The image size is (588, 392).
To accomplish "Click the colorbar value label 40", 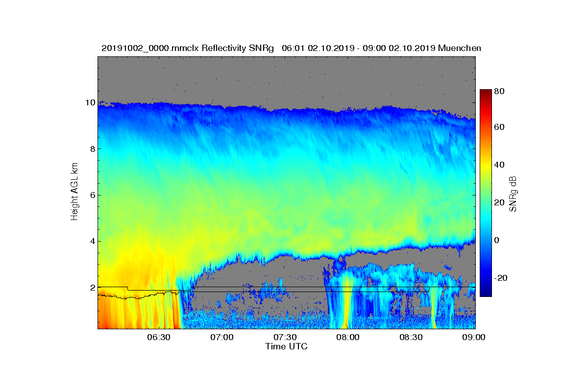I will pos(500,165).
